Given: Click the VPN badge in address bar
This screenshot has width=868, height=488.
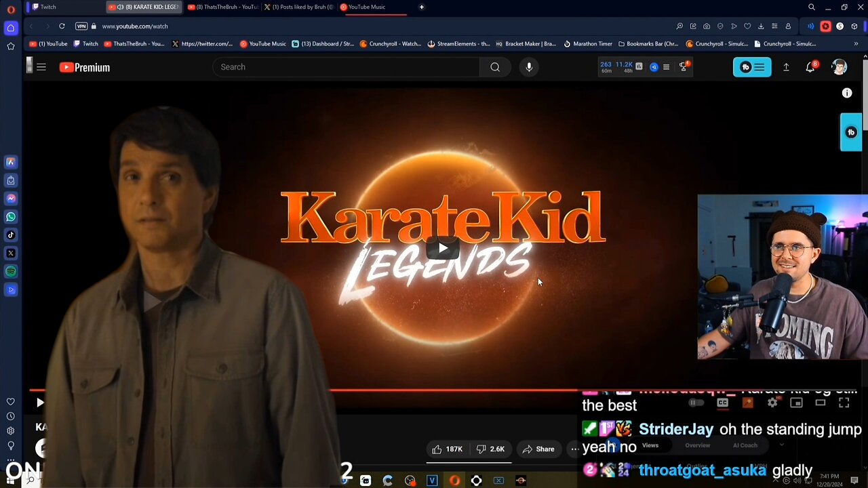Looking at the screenshot, I should (81, 26).
